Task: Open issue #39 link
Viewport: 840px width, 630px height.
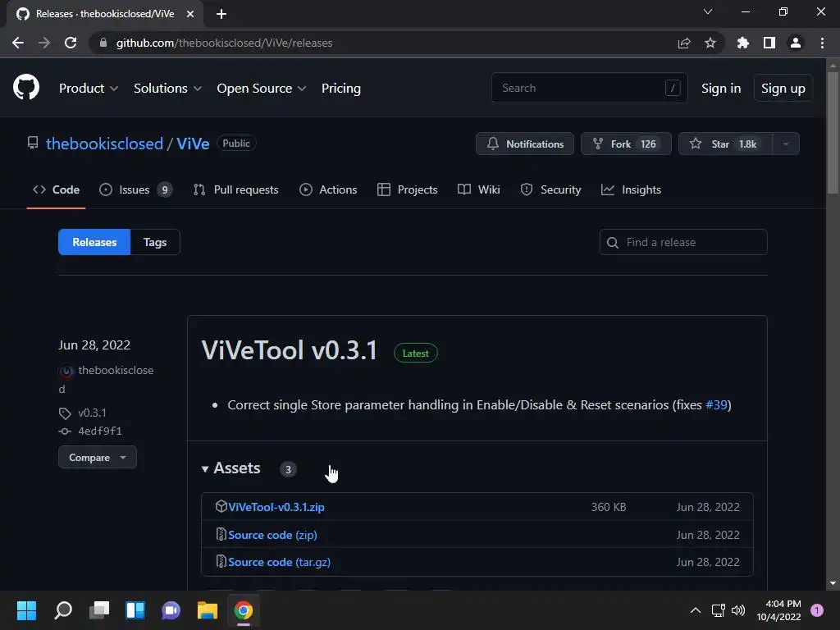Action: tap(716, 405)
